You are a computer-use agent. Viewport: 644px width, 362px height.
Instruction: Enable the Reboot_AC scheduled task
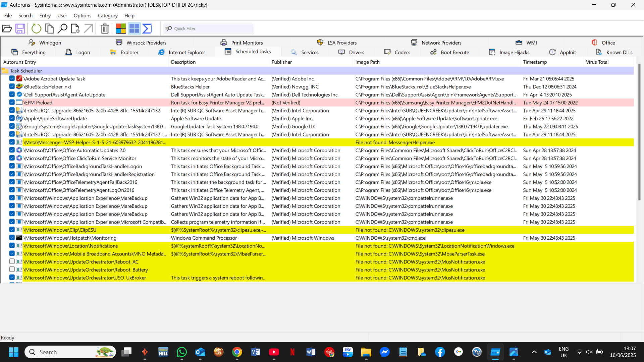click(x=12, y=261)
